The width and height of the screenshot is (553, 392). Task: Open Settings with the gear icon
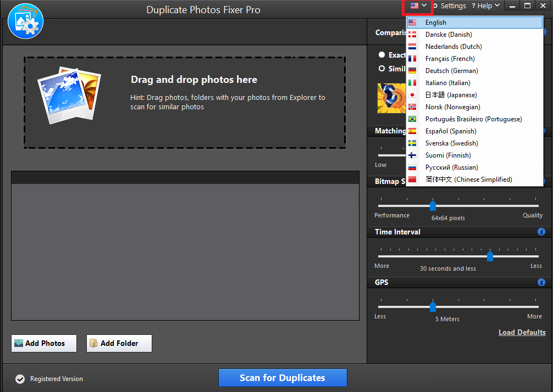[x=449, y=6]
